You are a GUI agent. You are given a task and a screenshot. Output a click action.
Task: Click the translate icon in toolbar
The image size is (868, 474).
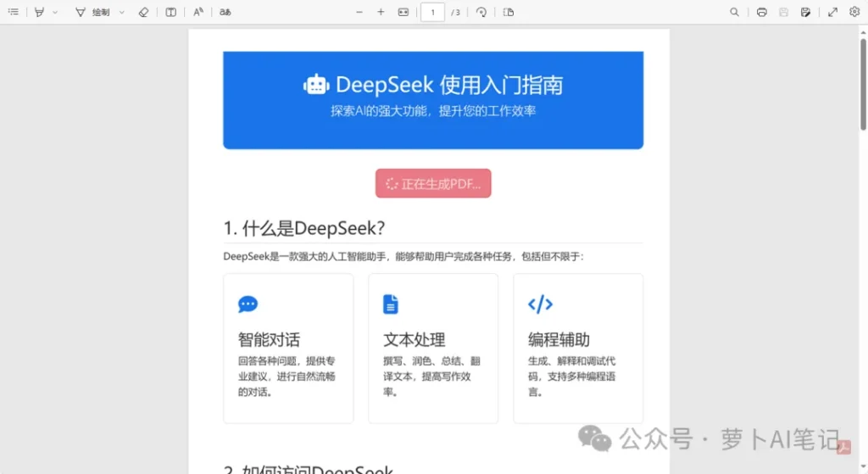pyautogui.click(x=225, y=12)
